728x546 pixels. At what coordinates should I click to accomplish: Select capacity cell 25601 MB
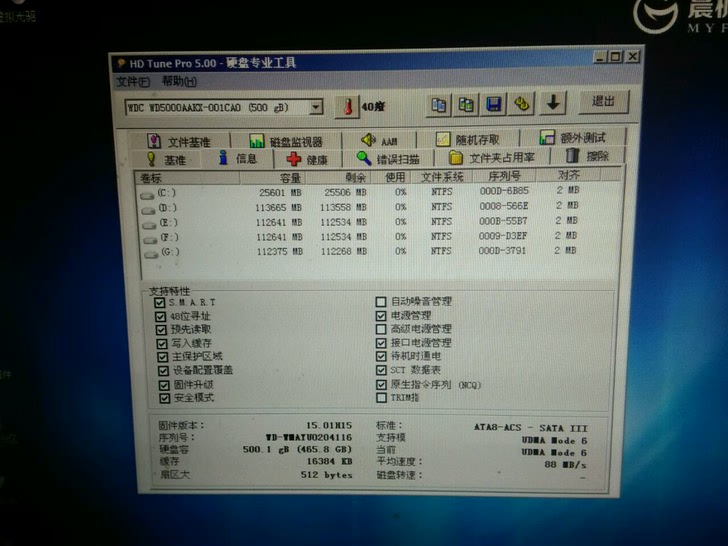click(x=280, y=193)
